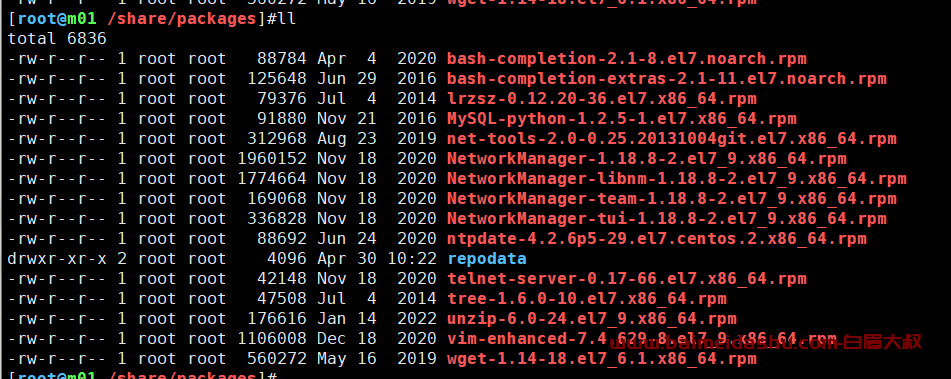Click the drwxr-xr-x permissions of repodata
The width and height of the screenshot is (951, 379).
coord(57,260)
